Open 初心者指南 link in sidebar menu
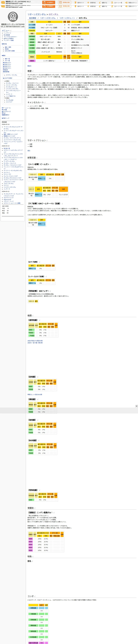The height and width of the screenshot is (644, 138). click(x=7, y=35)
